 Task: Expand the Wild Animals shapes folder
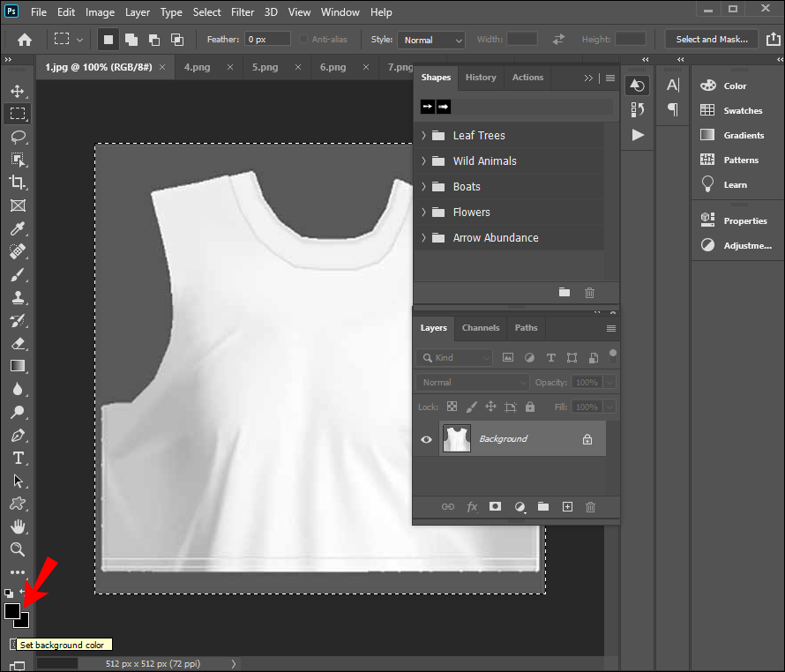pos(424,161)
